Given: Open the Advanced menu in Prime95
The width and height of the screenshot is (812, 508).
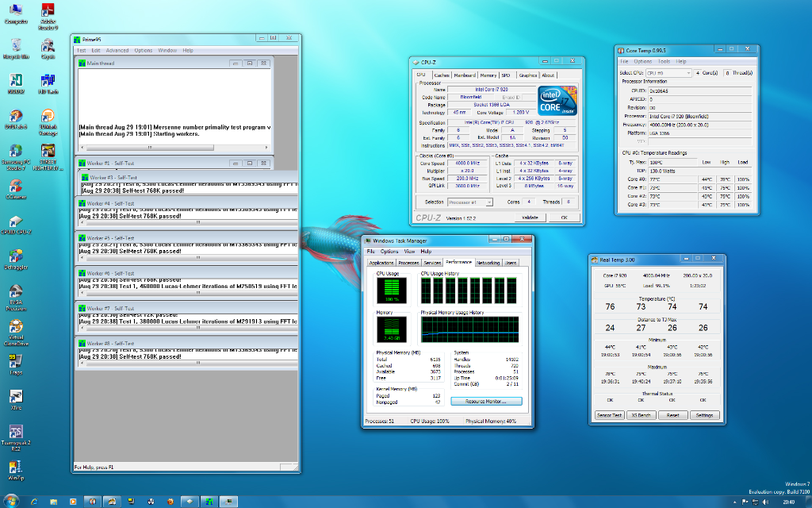Looking at the screenshot, I should pos(117,50).
